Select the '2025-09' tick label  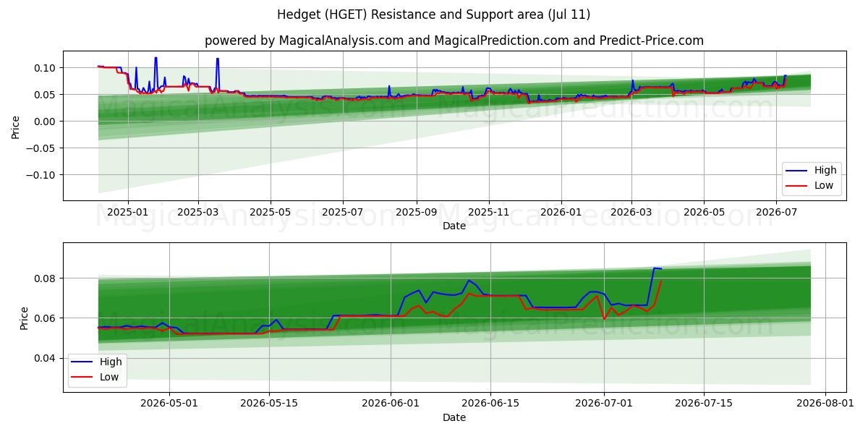pyautogui.click(x=416, y=212)
